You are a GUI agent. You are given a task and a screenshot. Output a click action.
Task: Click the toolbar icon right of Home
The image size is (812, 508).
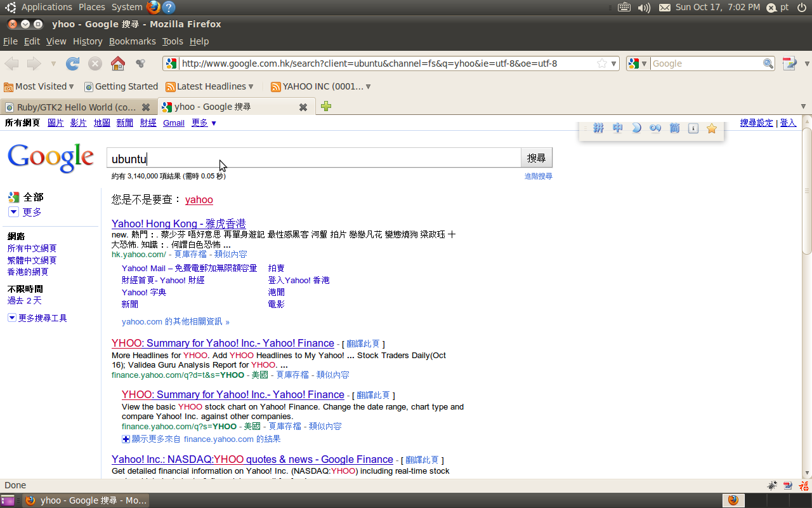(x=141, y=63)
